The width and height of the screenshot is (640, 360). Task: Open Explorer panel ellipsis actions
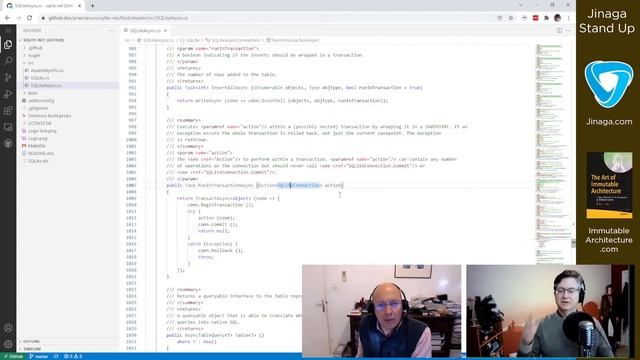[111, 31]
